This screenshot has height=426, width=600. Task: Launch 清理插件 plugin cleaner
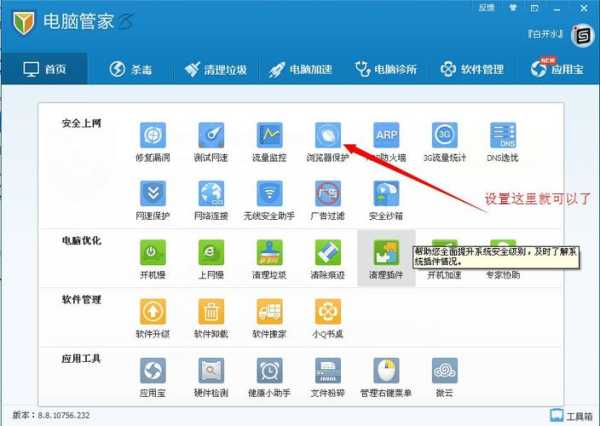click(386, 253)
